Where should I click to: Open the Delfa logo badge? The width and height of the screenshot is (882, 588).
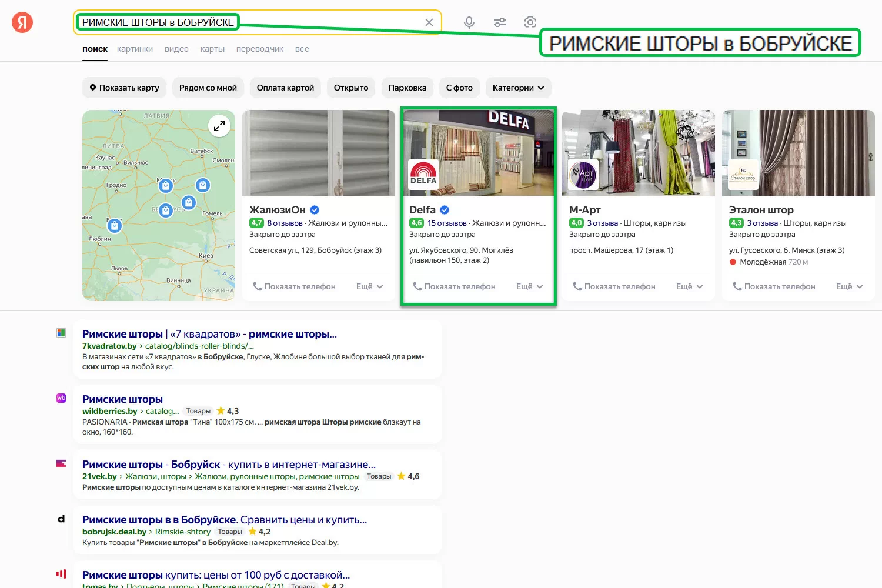pyautogui.click(x=423, y=174)
